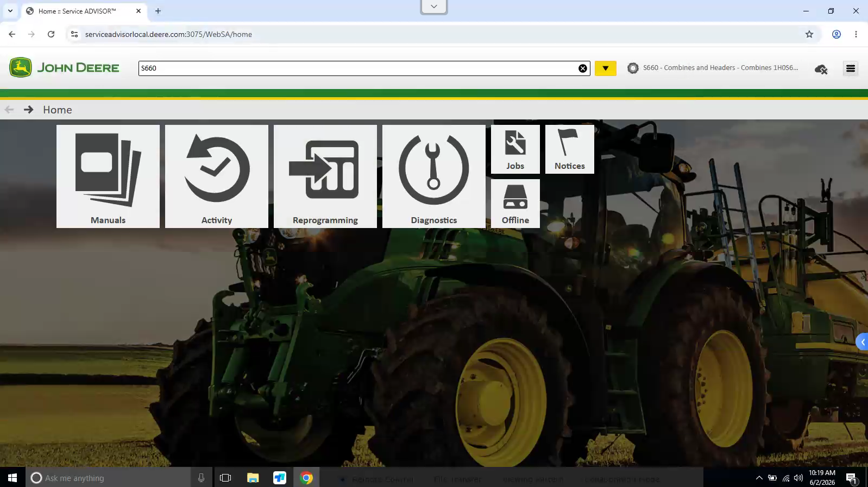
Task: Close the Service ADVISOR browser tab
Action: [x=139, y=11]
